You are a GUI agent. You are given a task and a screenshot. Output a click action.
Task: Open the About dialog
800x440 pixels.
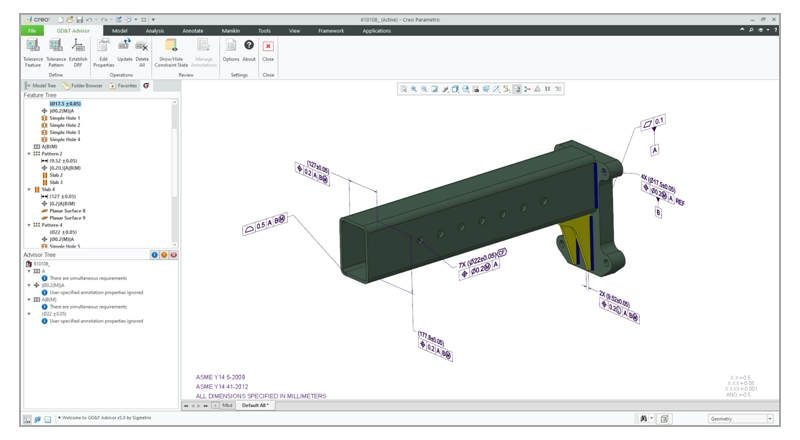pos(249,51)
